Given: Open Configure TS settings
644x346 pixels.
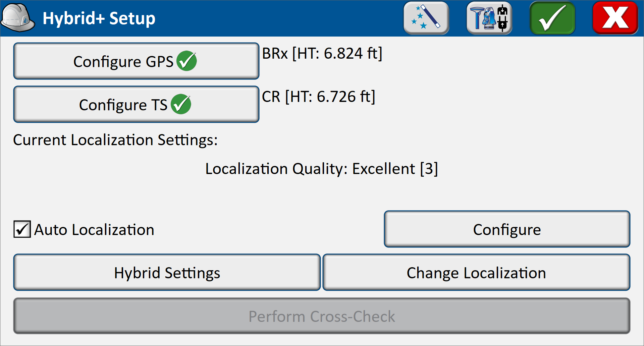Looking at the screenshot, I should (136, 104).
